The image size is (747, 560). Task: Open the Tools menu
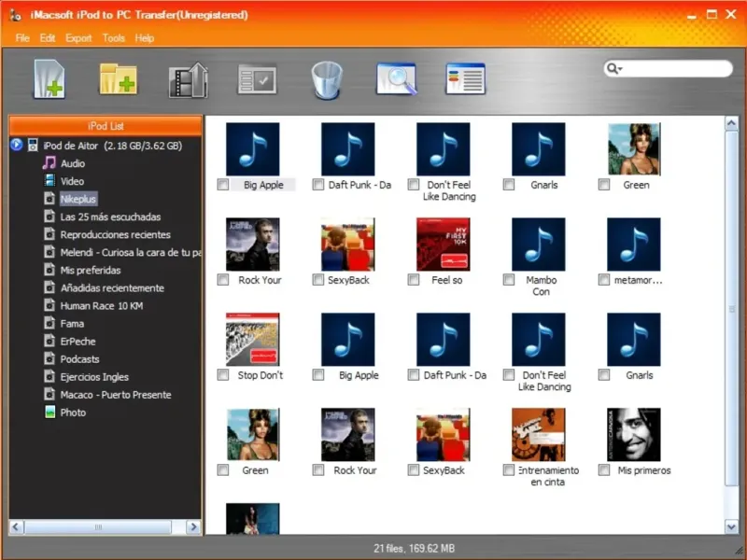pyautogui.click(x=114, y=38)
